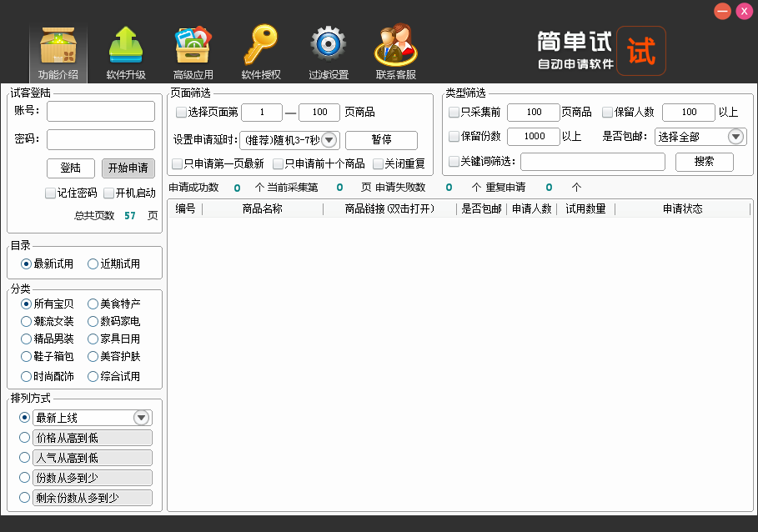Select the 近期试用 radio button
Image resolution: width=758 pixels, height=532 pixels.
[x=93, y=264]
